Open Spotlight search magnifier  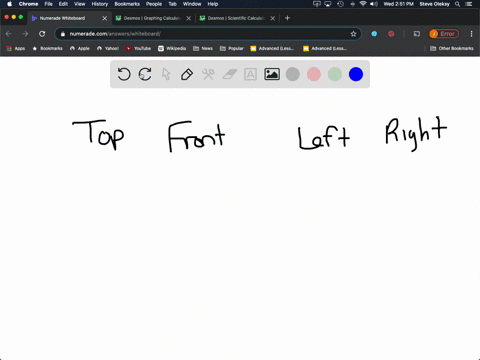pos(458,4)
